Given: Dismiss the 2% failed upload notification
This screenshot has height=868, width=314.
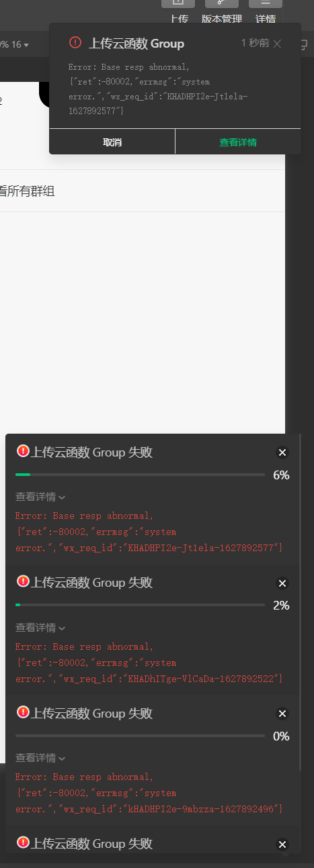Looking at the screenshot, I should 282,583.
